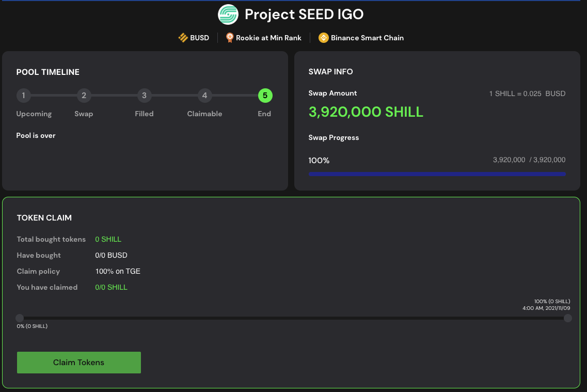Click the swap progress bar
This screenshot has height=392, width=587.
pos(437,174)
